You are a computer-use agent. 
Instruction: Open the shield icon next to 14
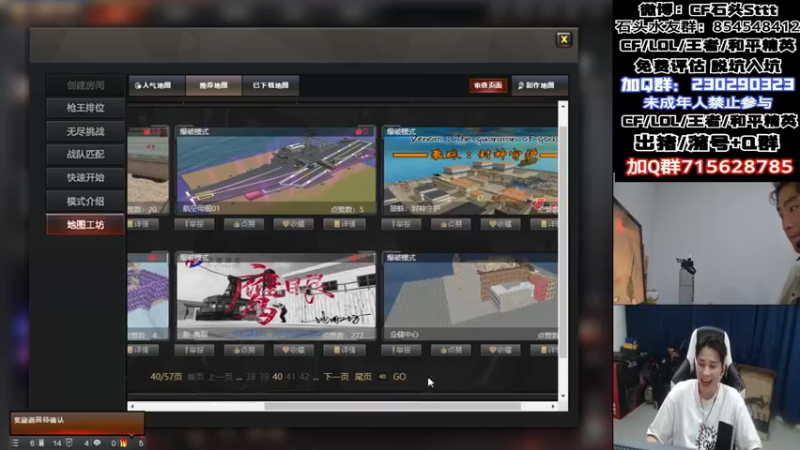point(69,443)
